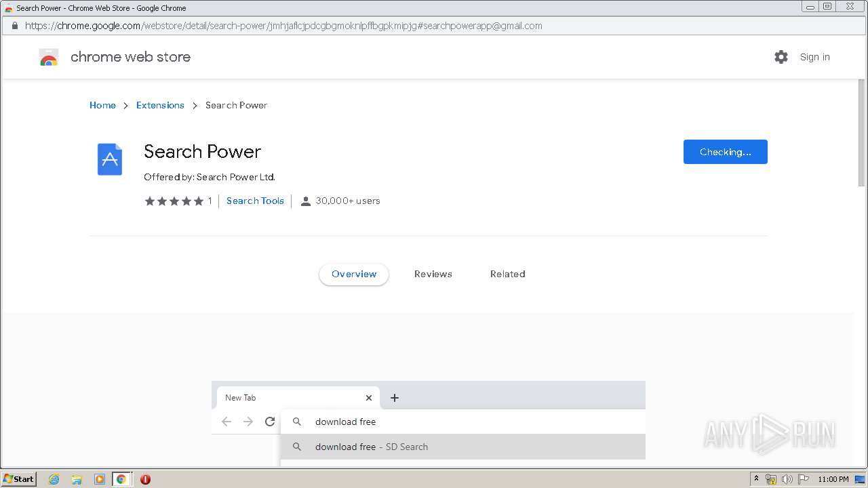Switch to the Reviews tab

click(x=433, y=274)
